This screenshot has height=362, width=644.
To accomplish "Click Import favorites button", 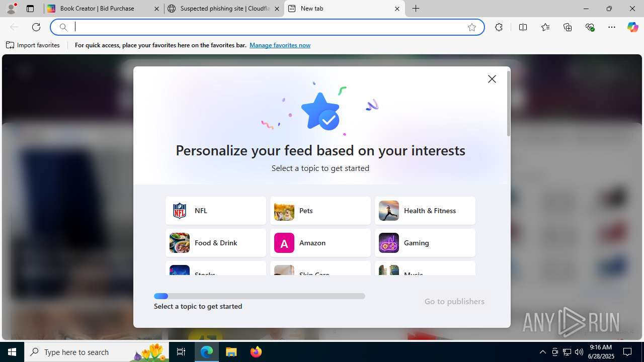I will tap(33, 45).
